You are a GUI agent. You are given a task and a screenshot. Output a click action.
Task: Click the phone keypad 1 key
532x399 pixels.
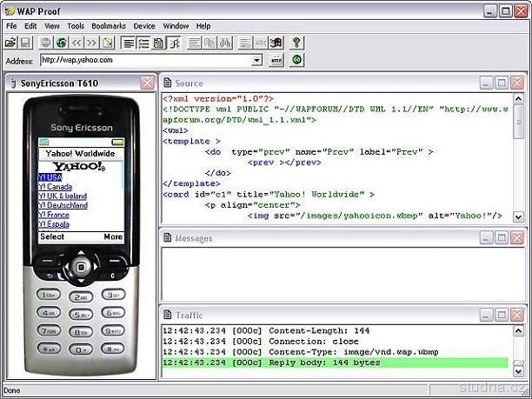(x=49, y=295)
